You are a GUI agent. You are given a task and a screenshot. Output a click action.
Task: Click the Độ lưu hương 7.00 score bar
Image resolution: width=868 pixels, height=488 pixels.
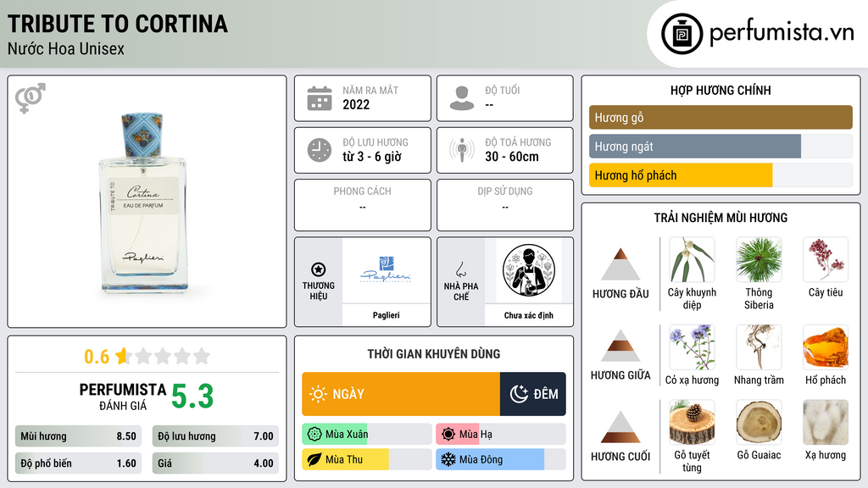tap(215, 436)
